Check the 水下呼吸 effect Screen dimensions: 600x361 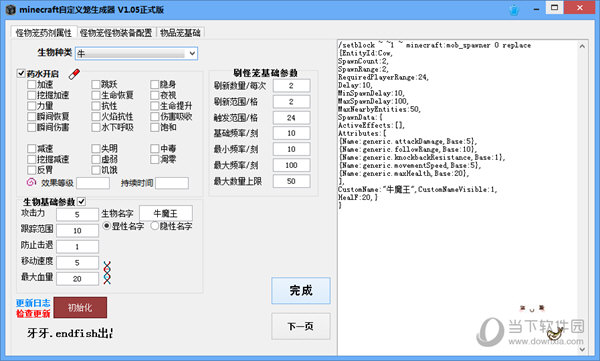(96, 127)
